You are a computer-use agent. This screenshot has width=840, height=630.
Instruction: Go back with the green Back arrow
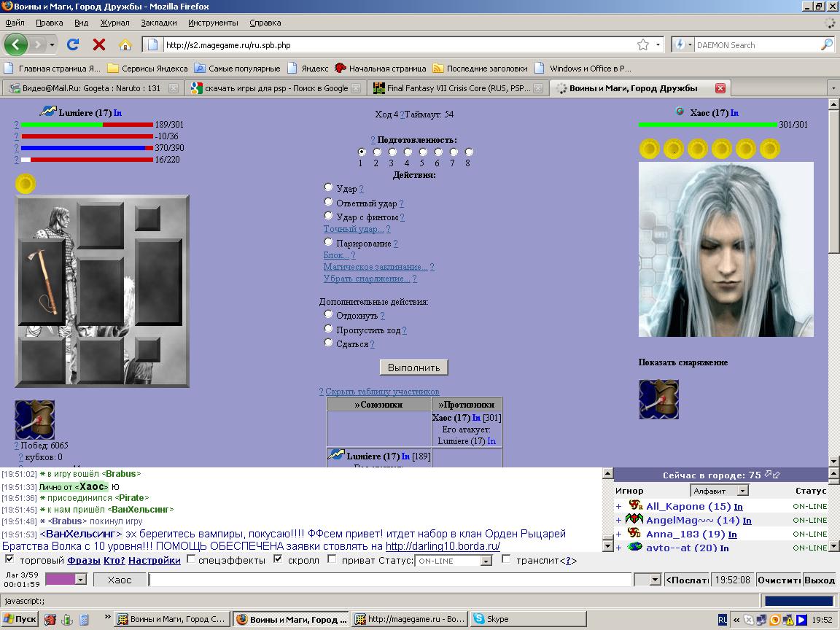click(15, 44)
